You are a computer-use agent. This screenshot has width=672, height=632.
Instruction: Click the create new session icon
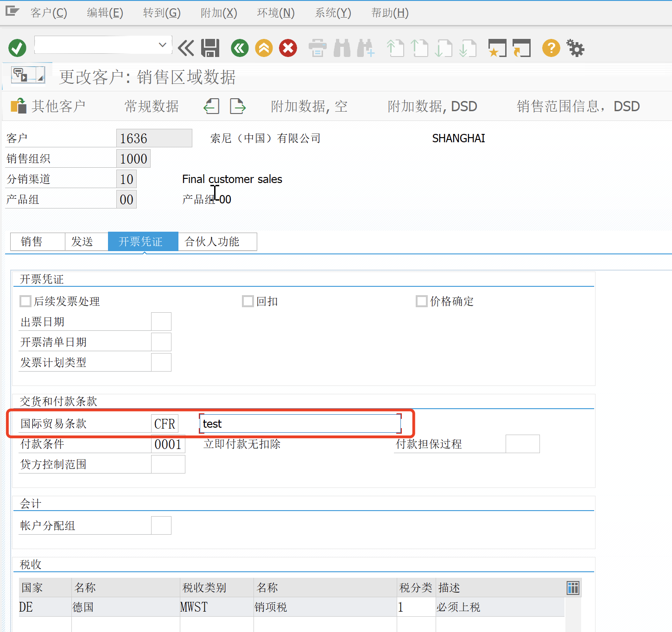[497, 48]
